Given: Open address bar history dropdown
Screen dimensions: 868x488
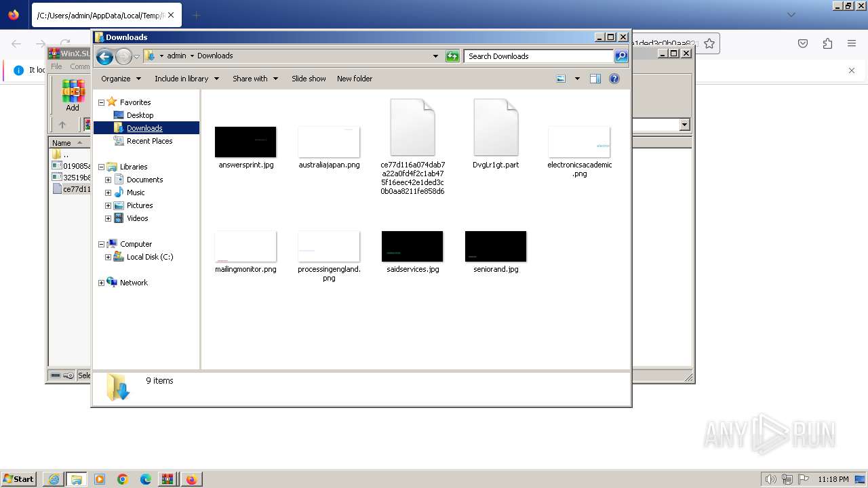Looking at the screenshot, I should [435, 56].
